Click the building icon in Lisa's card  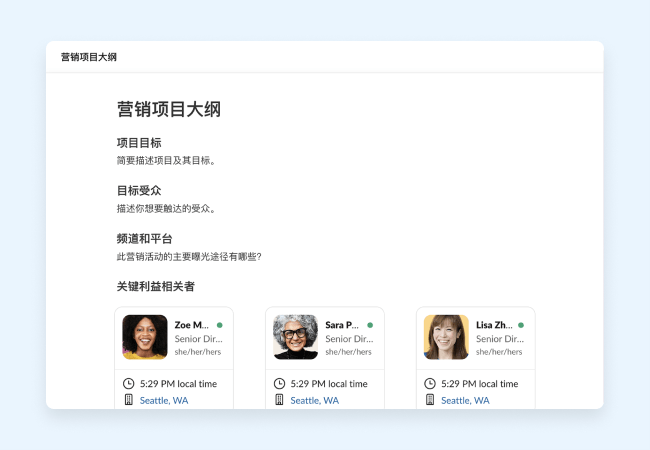click(x=430, y=400)
